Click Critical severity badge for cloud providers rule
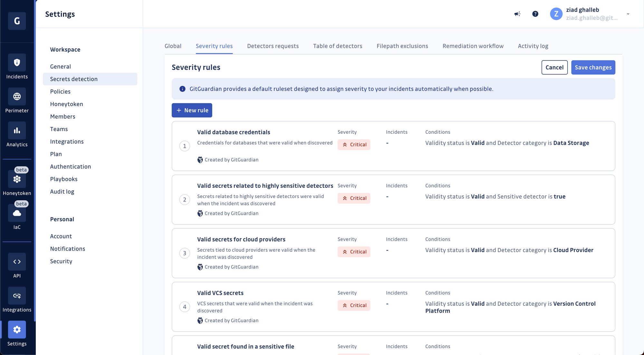 point(354,252)
